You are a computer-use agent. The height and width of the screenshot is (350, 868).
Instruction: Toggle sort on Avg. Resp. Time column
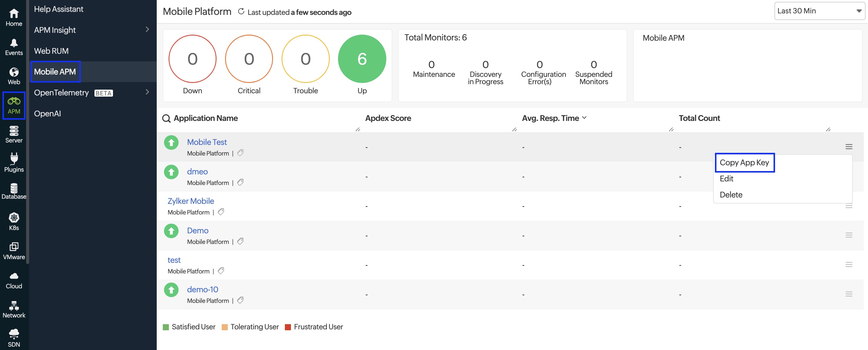click(x=585, y=118)
